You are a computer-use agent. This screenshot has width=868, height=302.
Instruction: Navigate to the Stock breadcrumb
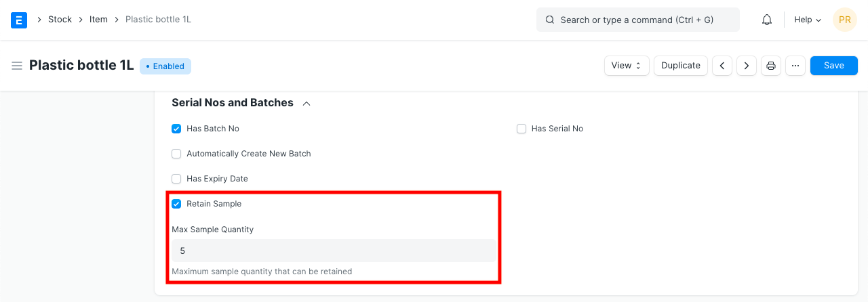pos(60,20)
